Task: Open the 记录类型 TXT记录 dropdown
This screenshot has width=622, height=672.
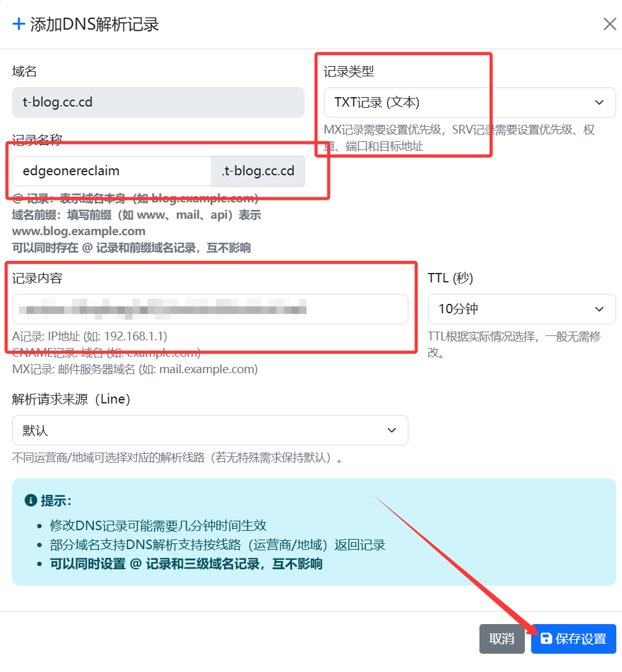Action: click(470, 102)
